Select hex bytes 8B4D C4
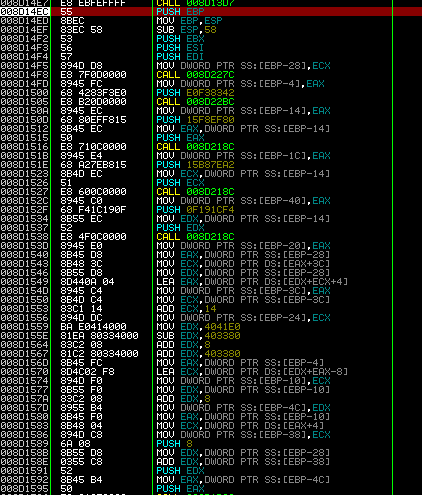Viewport: 422px width, 495px height. pyautogui.click(x=81, y=300)
